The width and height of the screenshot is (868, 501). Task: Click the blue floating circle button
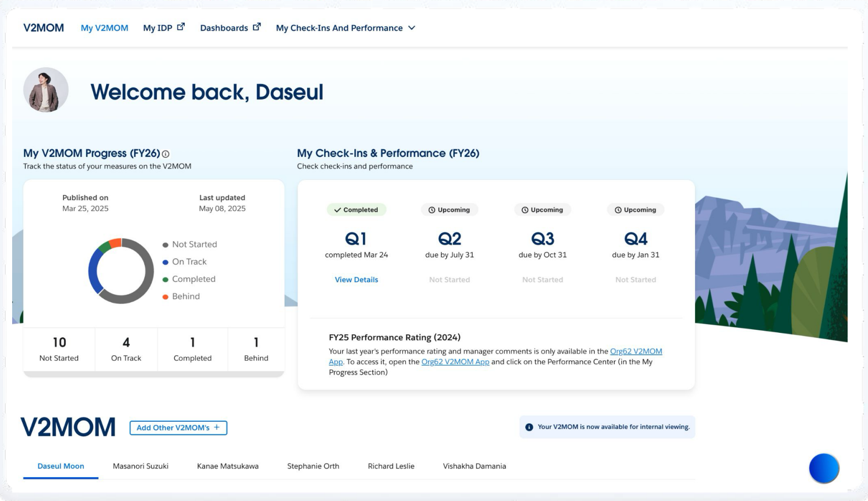click(x=824, y=468)
